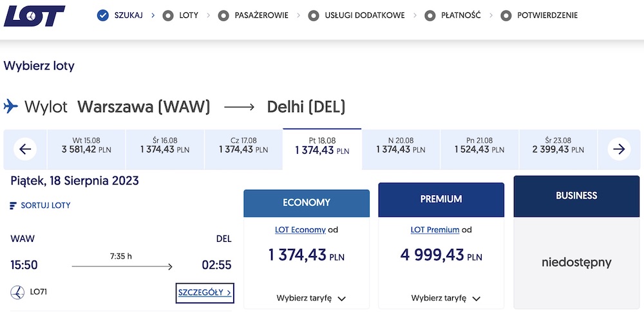Click the LOT crane icon beside LO71
This screenshot has width=644, height=312.
pos(17,292)
